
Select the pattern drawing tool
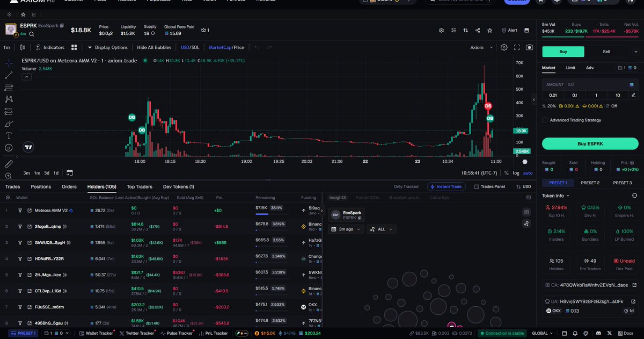tap(9, 99)
